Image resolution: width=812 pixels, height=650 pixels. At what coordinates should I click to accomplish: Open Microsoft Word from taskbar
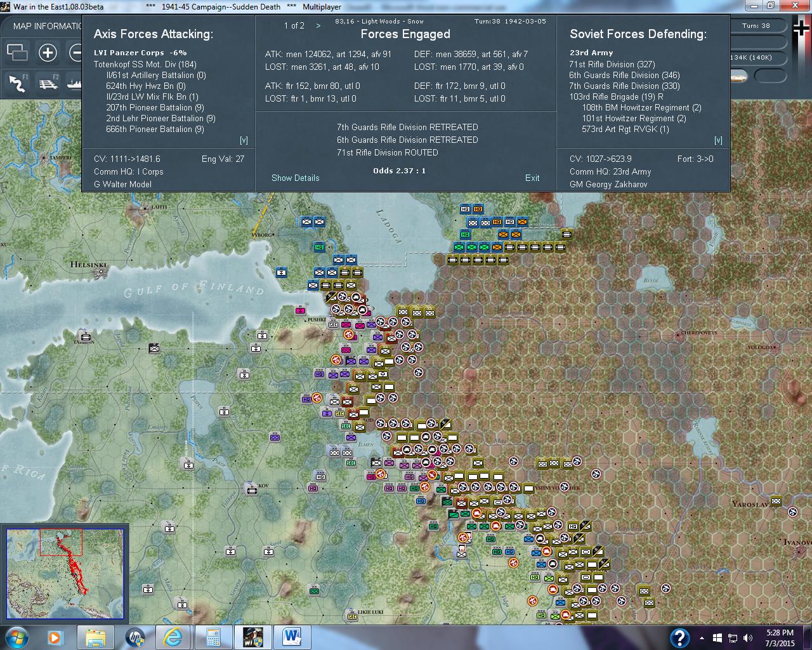click(292, 637)
